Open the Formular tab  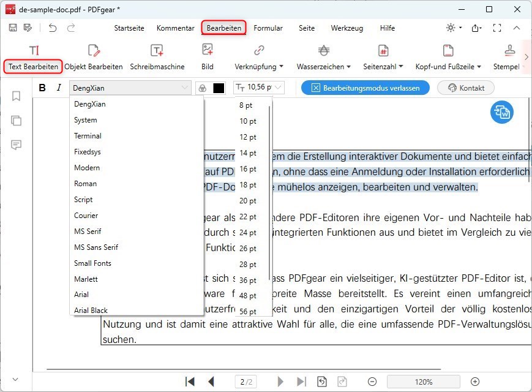pyautogui.click(x=268, y=28)
